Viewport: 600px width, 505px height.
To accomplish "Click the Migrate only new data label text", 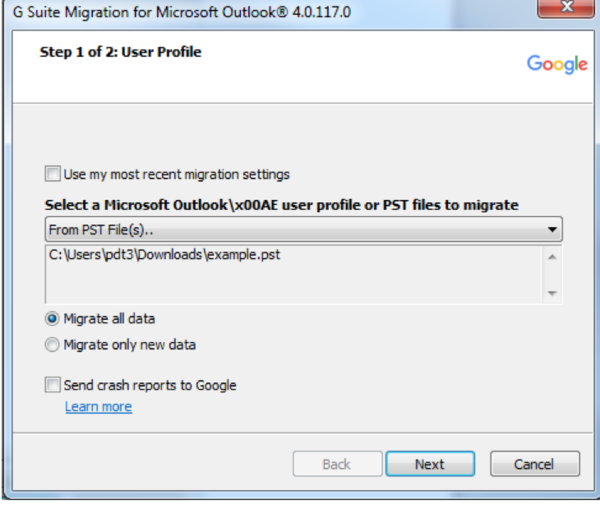I will click(x=130, y=345).
